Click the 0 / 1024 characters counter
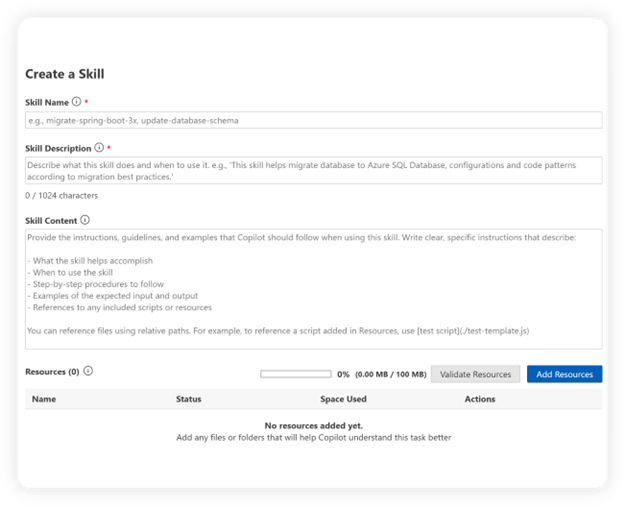625x506 pixels. click(61, 196)
